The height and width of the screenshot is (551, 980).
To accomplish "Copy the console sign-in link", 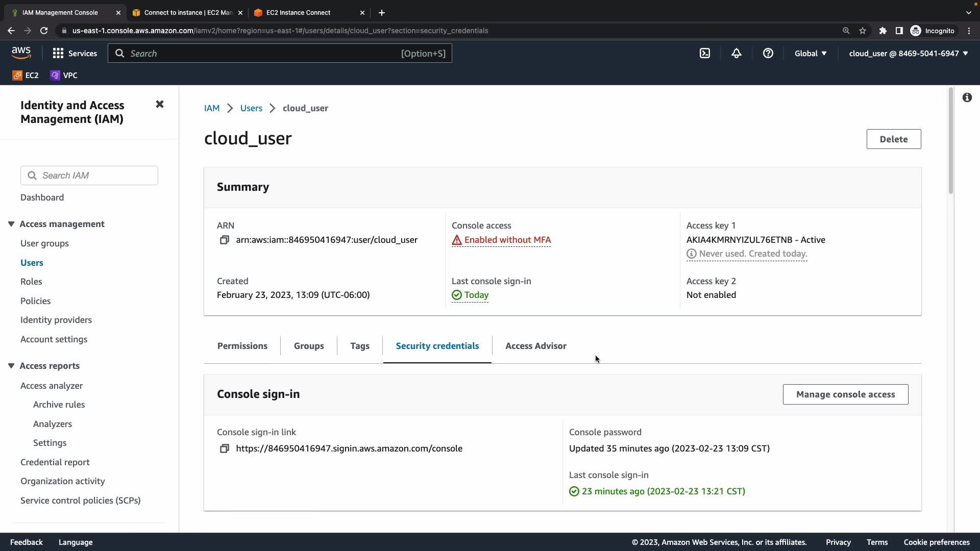I will tap(224, 448).
